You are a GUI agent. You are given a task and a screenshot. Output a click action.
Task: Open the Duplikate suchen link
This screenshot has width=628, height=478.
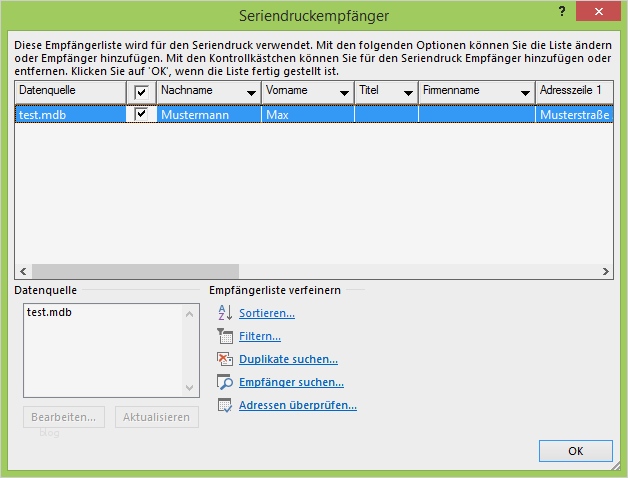coord(288,359)
